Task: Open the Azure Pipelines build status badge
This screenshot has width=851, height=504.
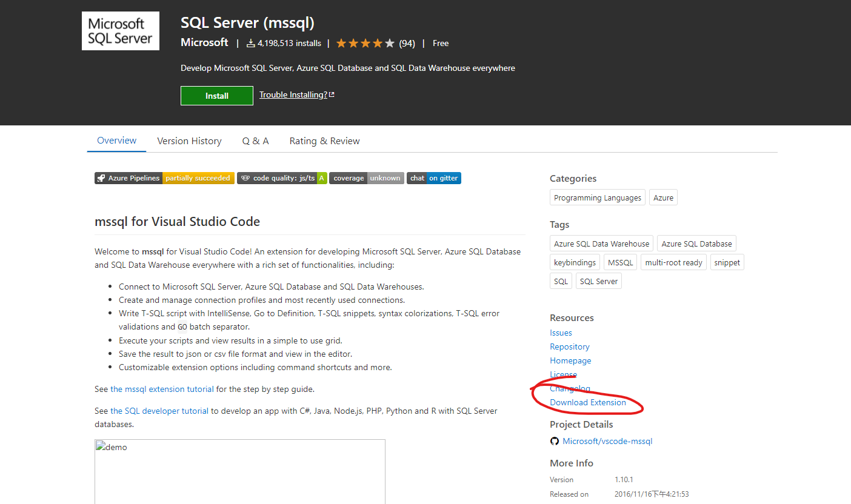Action: [x=164, y=178]
